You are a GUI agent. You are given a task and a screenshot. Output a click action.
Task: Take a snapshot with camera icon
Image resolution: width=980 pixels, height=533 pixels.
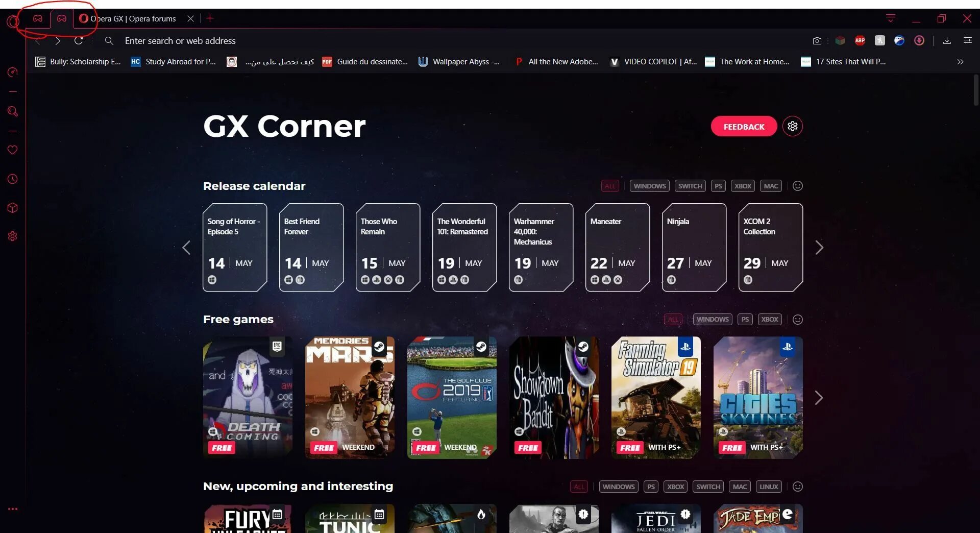point(817,41)
